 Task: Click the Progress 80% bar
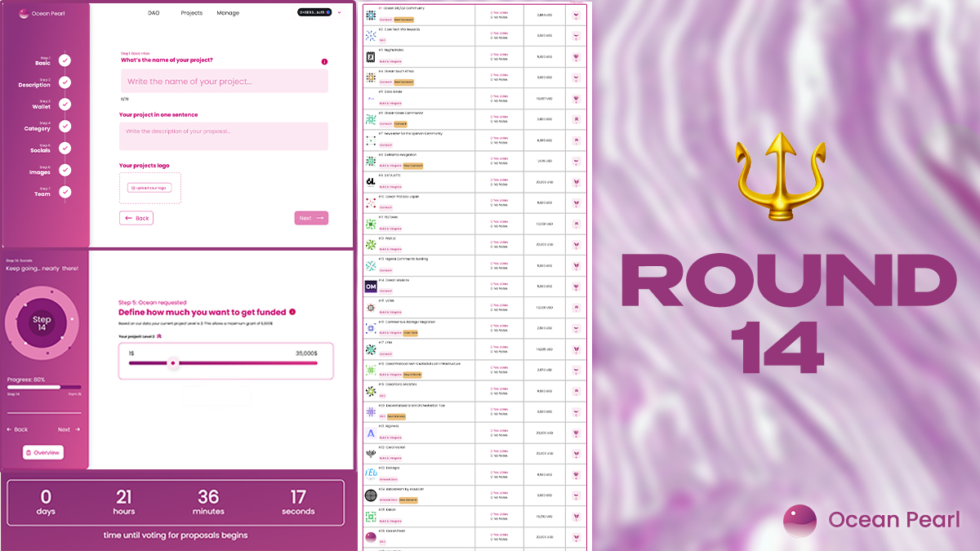pos(44,388)
